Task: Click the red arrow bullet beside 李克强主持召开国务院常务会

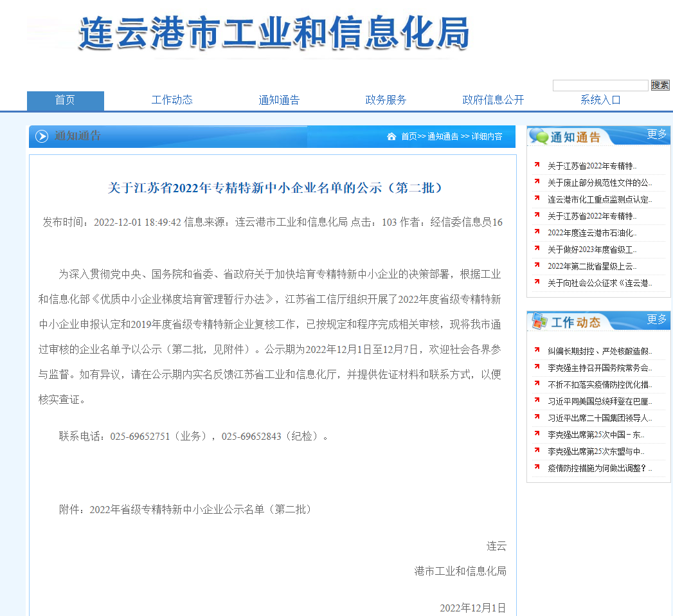Action: coord(537,367)
